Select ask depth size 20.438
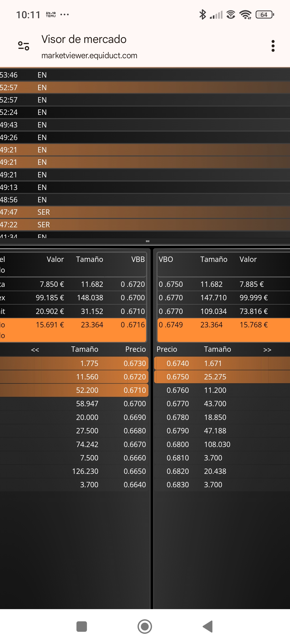Screen dimensions: 290x644 [215, 471]
